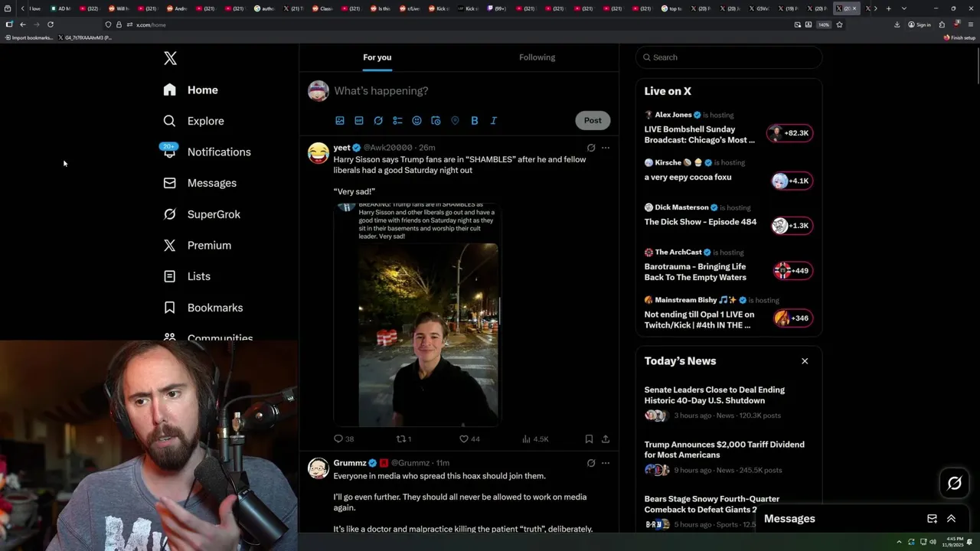
Task: Open Senate Leaders shutdown deal news story
Action: [714, 395]
